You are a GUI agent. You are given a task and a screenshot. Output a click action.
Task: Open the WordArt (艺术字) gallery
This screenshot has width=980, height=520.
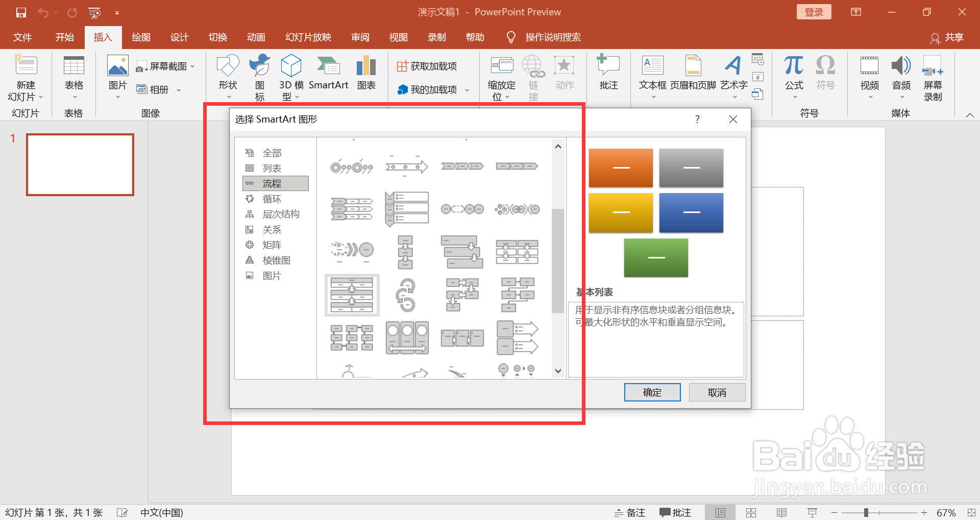[x=733, y=78]
